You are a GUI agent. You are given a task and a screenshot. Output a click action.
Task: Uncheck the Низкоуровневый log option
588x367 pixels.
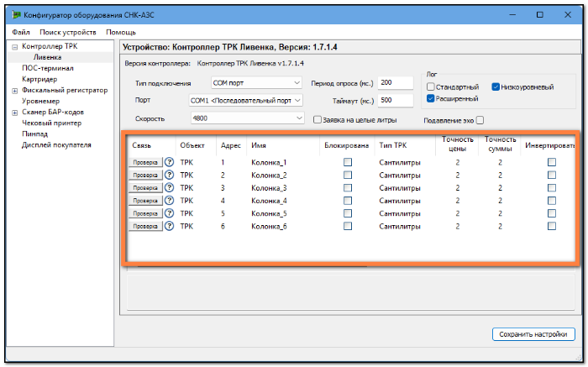click(496, 87)
